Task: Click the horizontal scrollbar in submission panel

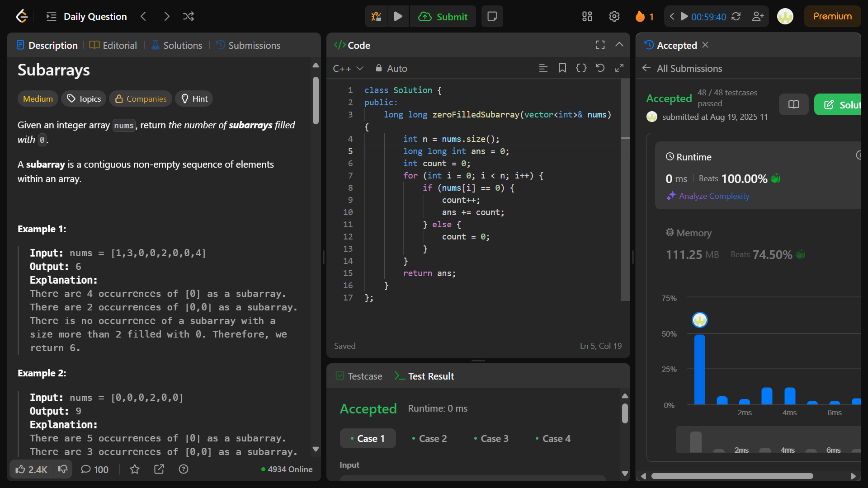Action: pos(732,476)
